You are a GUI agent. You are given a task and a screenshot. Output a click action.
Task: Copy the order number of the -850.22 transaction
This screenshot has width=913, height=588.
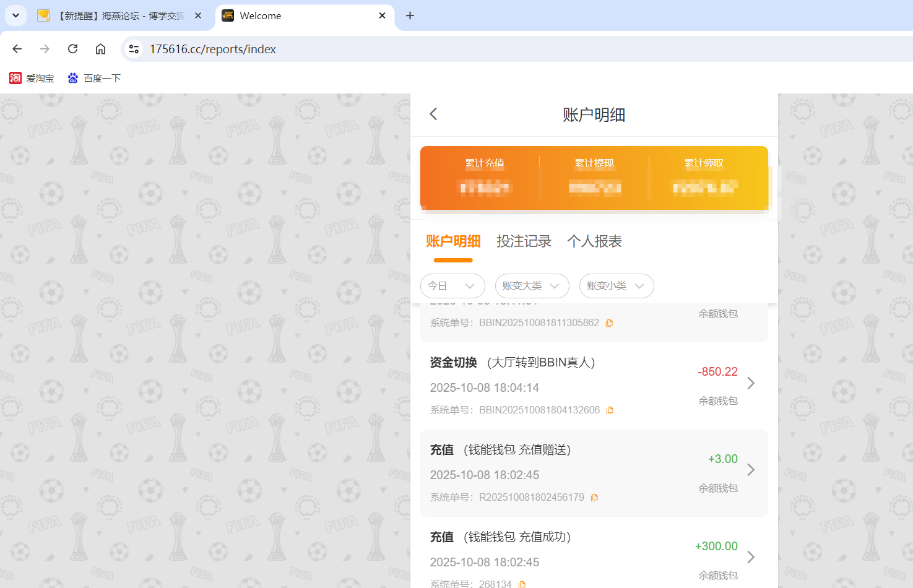tap(610, 409)
